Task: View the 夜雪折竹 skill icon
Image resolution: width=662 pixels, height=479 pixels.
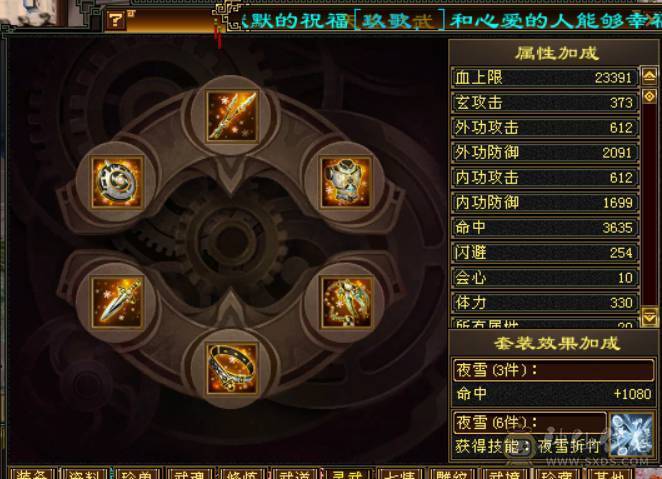Action: [631, 434]
